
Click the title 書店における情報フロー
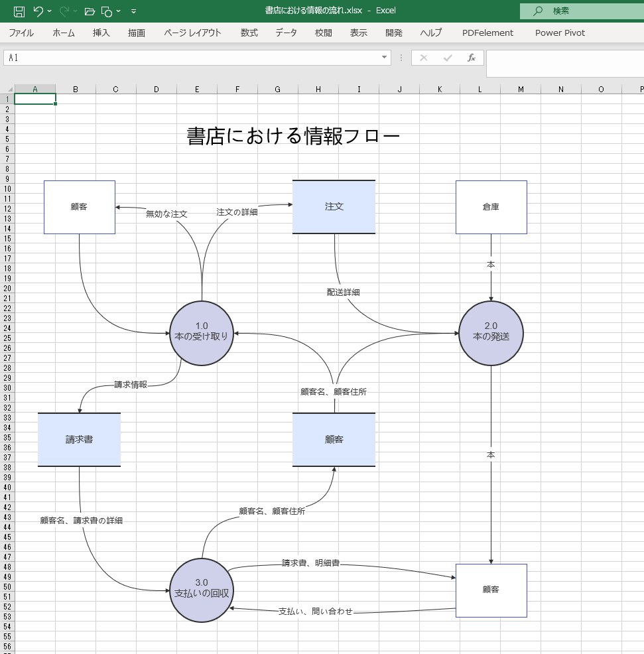[292, 137]
